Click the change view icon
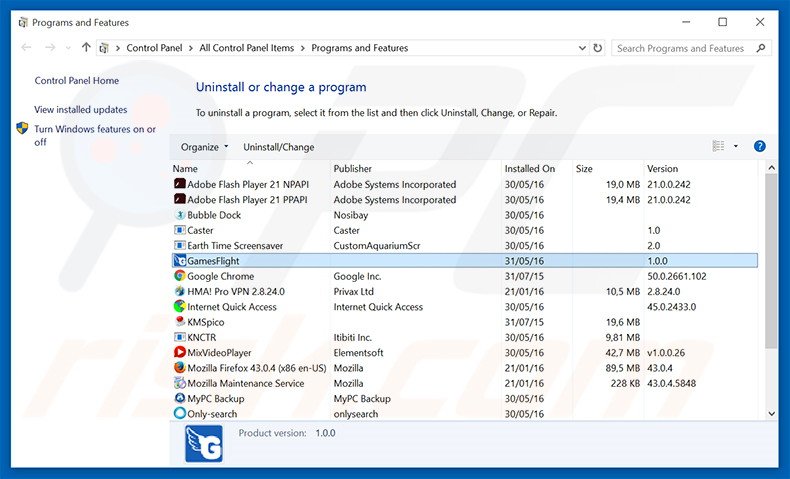The width and height of the screenshot is (790, 479). 718,146
